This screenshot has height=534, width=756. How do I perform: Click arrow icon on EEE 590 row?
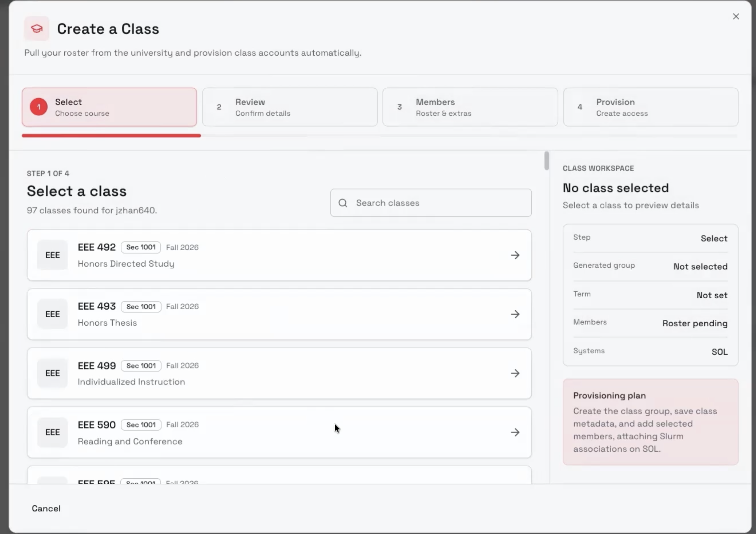(515, 432)
